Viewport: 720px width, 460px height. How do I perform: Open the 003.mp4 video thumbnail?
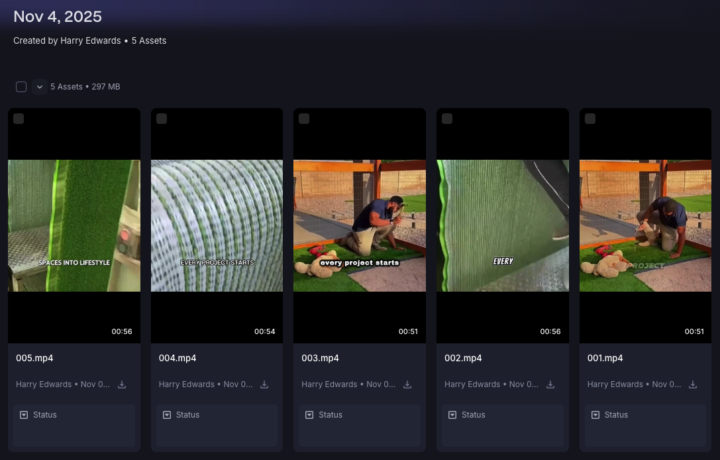pos(360,225)
